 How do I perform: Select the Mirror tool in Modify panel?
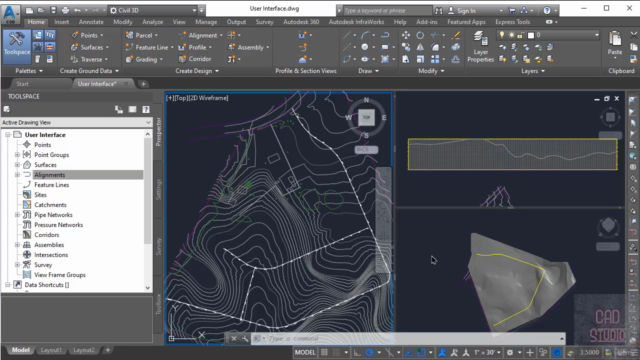pyautogui.click(x=420, y=47)
